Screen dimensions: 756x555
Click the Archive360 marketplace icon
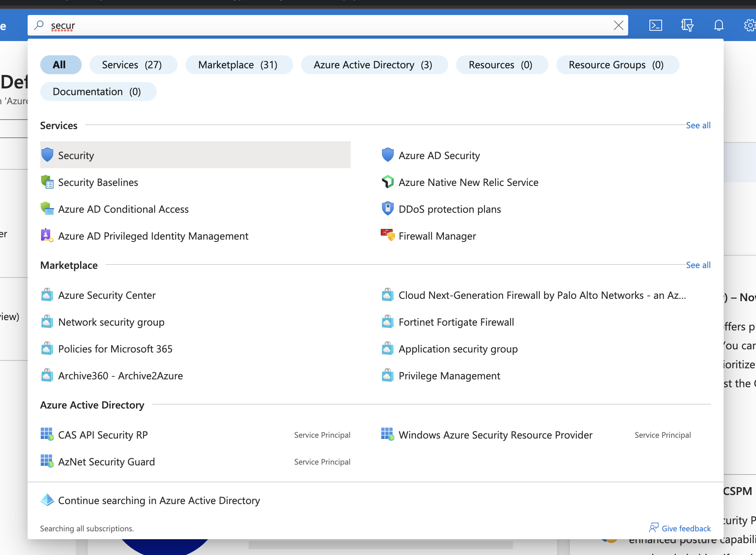[x=47, y=375]
